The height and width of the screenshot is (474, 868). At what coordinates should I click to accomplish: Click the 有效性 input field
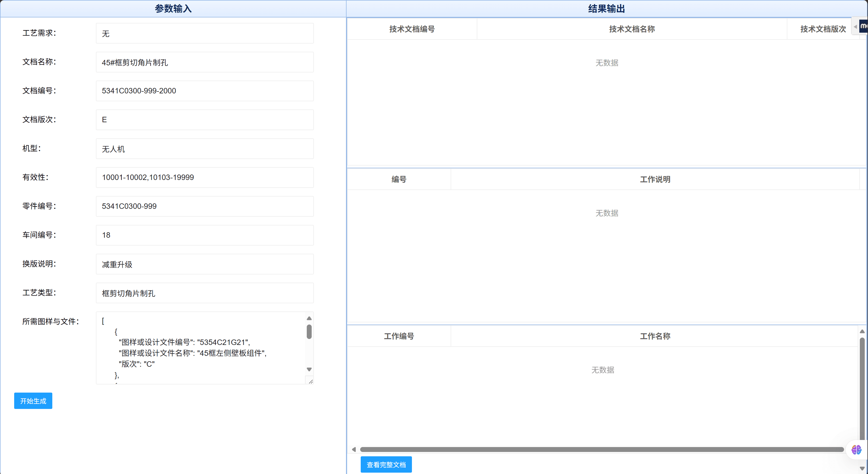(x=205, y=178)
